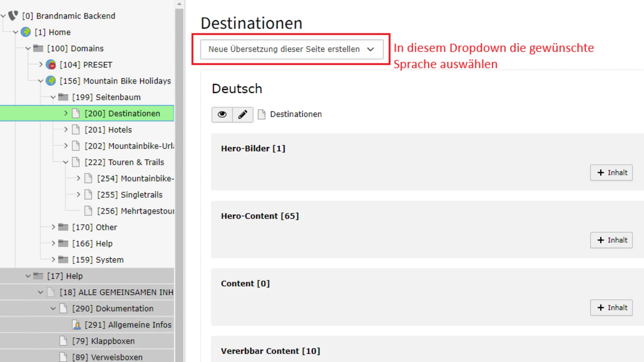Click the page icon beside Mountainbike-Url
This screenshot has height=362, width=644.
[76, 146]
